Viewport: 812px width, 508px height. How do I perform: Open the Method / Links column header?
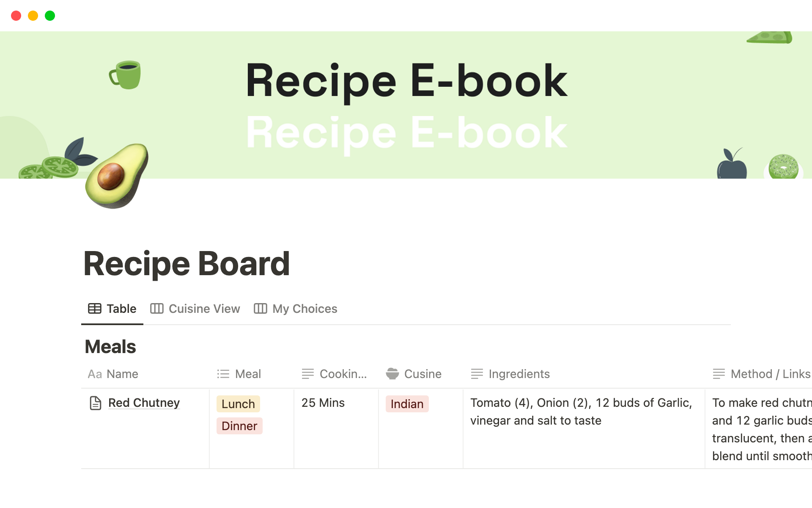click(770, 374)
